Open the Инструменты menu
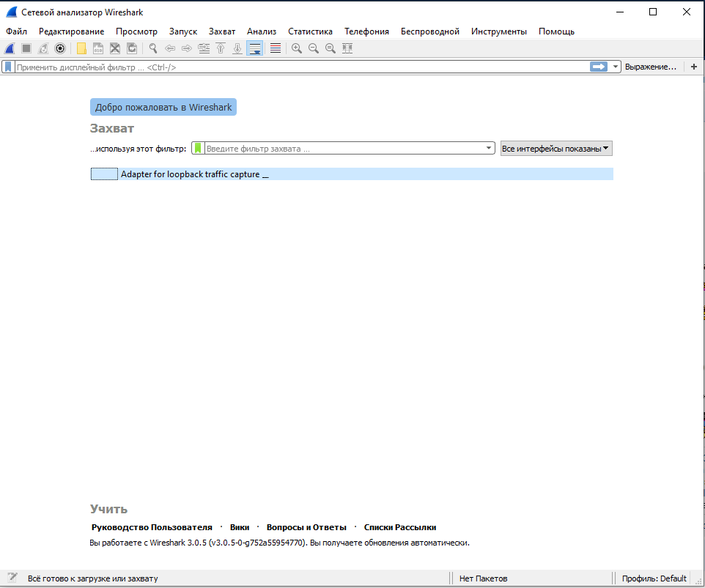The width and height of the screenshot is (705, 588). point(499,31)
